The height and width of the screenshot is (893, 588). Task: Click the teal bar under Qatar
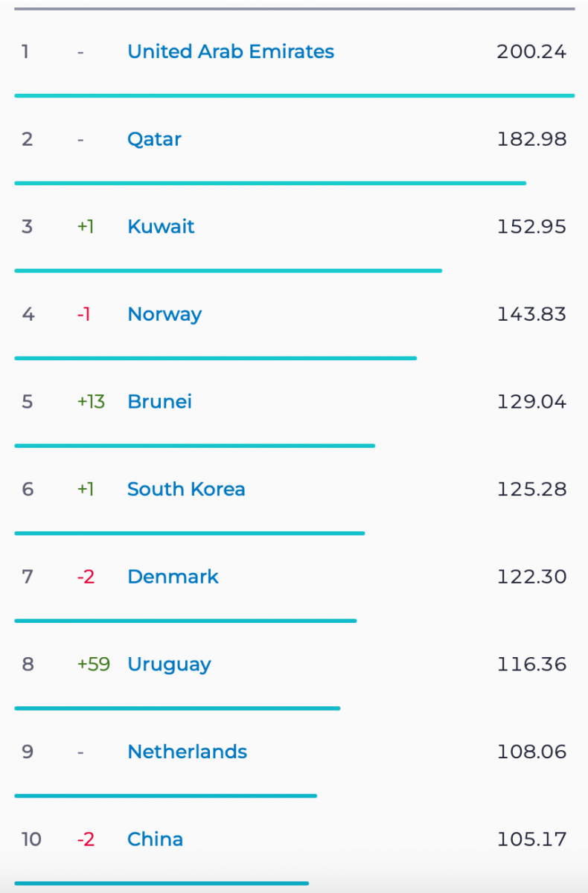(x=270, y=183)
